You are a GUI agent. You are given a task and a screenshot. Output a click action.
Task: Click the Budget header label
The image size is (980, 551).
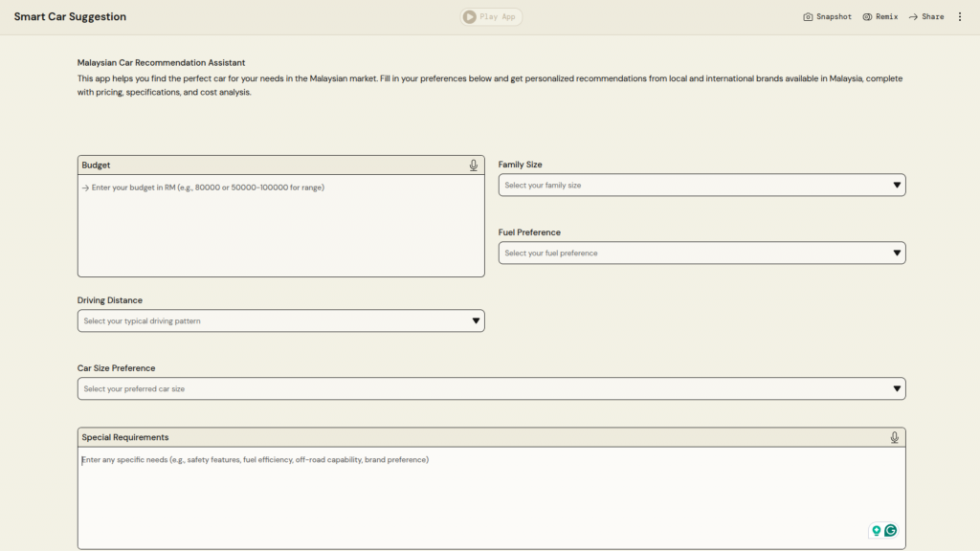pyautogui.click(x=96, y=165)
